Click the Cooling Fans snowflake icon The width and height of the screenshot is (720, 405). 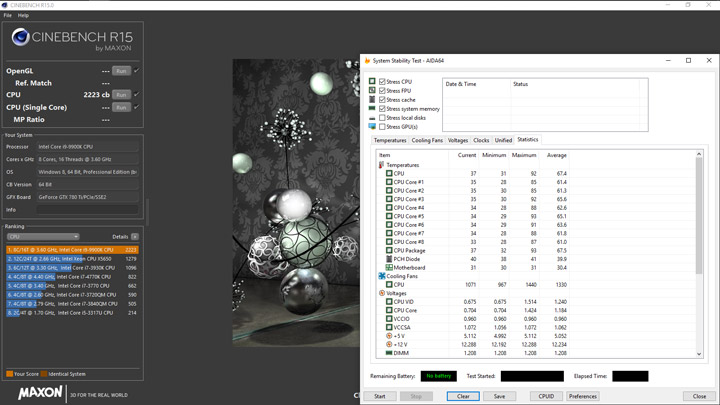382,276
